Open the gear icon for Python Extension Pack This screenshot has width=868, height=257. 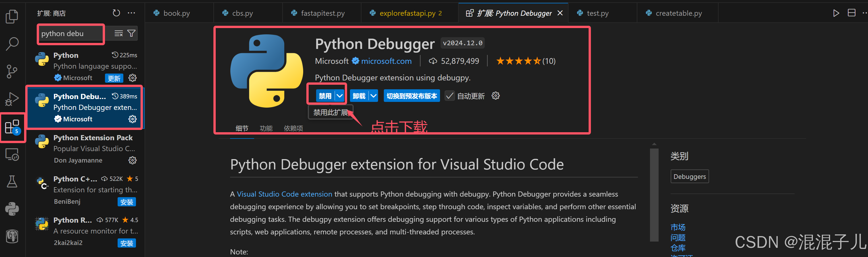click(133, 160)
